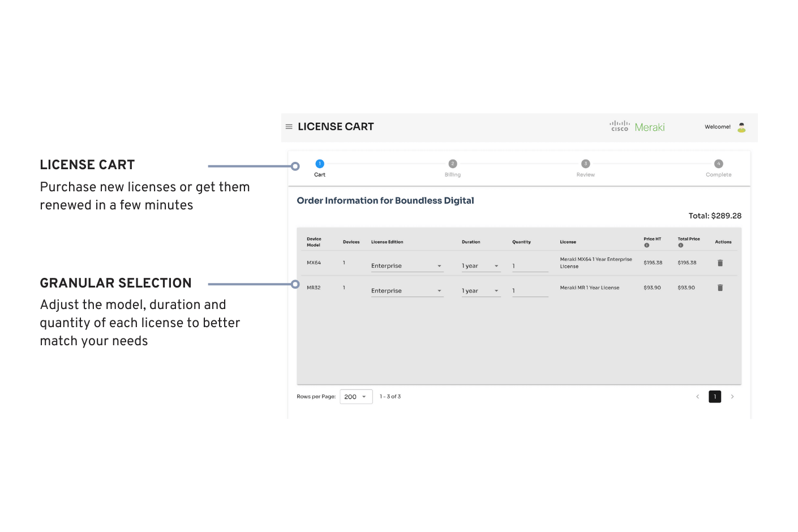Select the Billing step indicator
Image resolution: width=798 pixels, height=532 pixels.
click(452, 165)
